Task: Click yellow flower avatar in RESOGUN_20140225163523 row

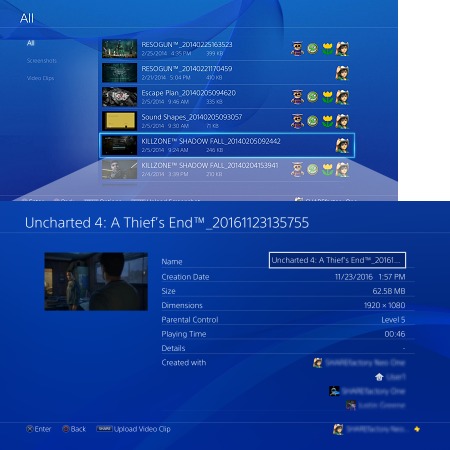Action: coord(328,49)
